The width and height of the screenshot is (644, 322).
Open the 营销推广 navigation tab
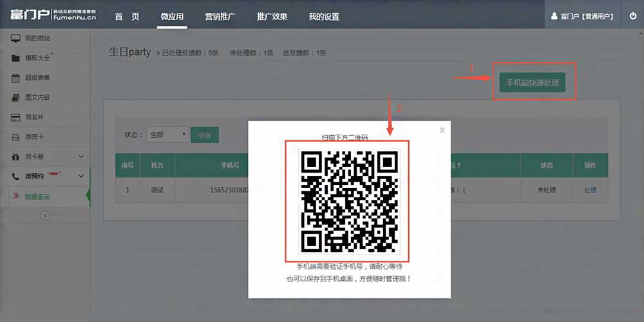tap(220, 17)
